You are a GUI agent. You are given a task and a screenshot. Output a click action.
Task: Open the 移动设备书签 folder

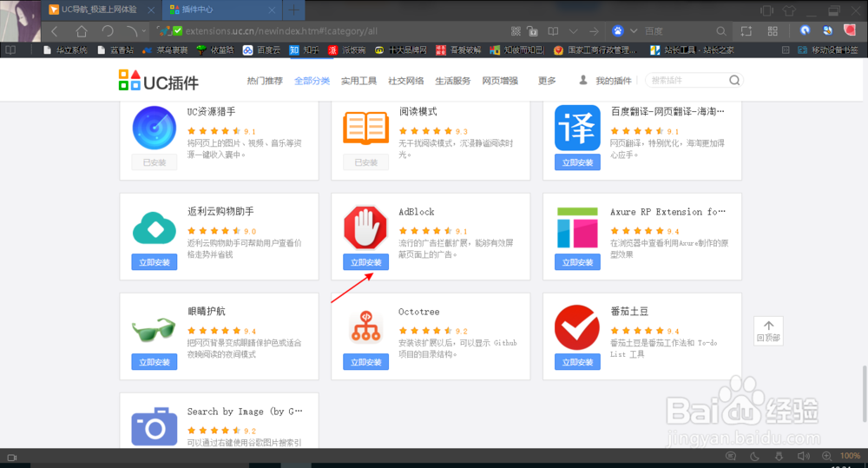pos(828,50)
